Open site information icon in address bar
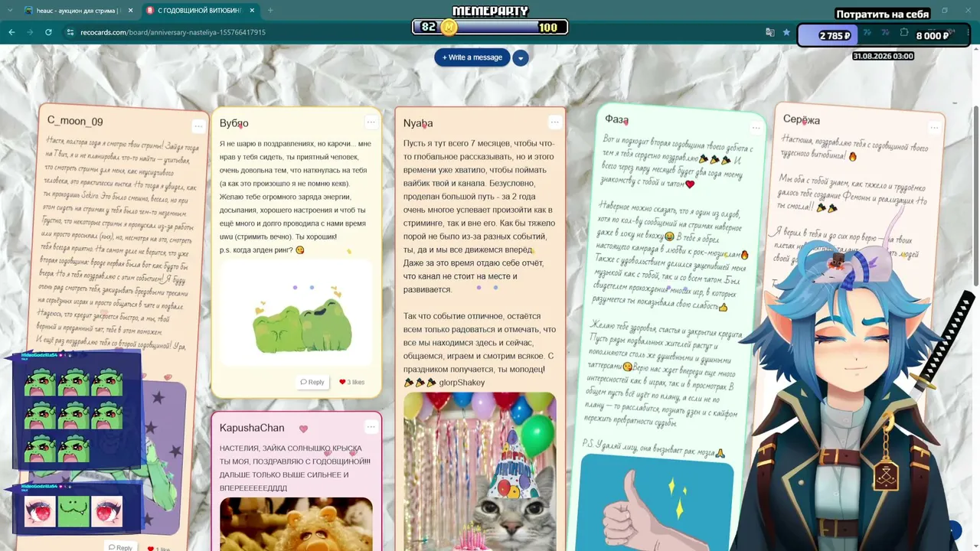 (x=70, y=32)
